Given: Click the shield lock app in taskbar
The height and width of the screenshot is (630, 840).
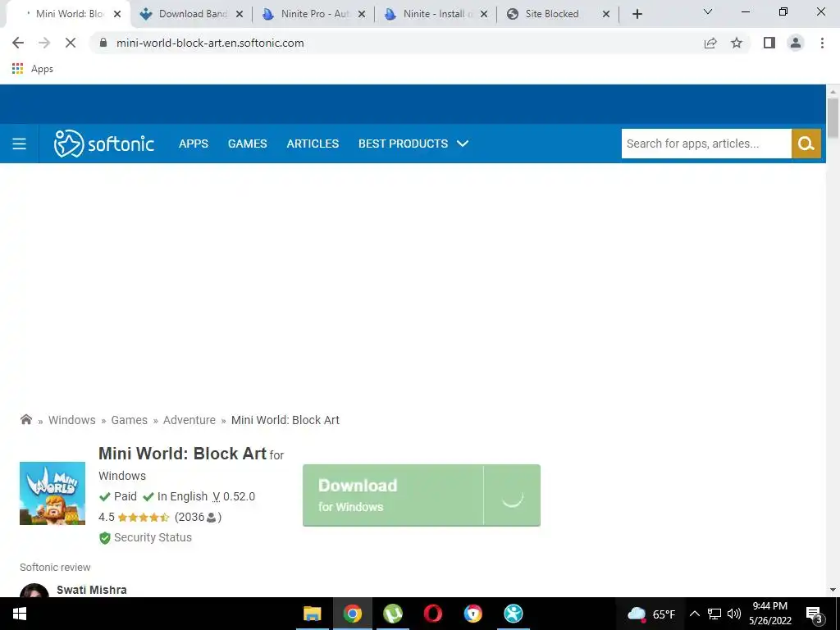Looking at the screenshot, I should (x=473, y=614).
